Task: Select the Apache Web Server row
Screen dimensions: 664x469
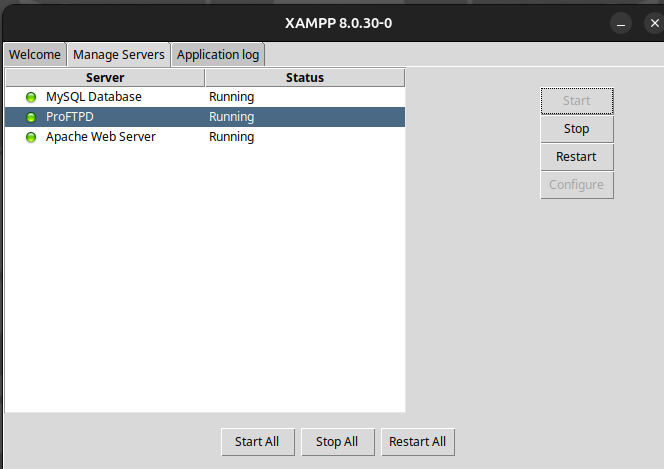Action: pyautogui.click(x=205, y=137)
